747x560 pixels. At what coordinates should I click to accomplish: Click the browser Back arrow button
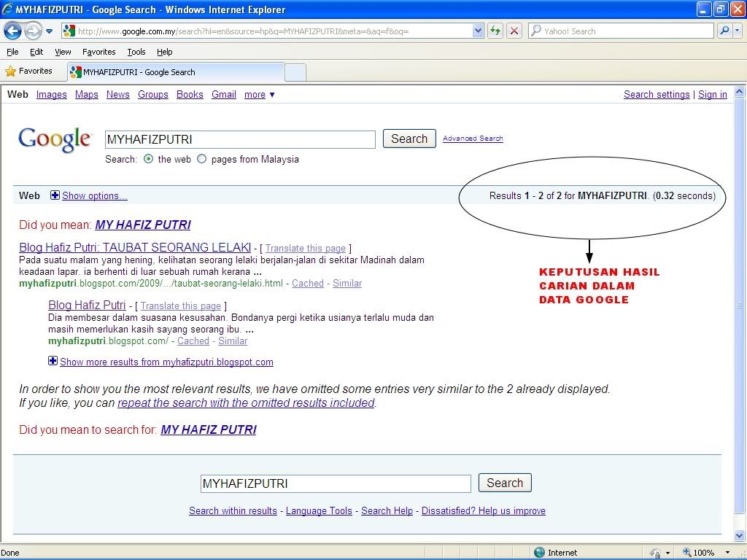coord(13,31)
